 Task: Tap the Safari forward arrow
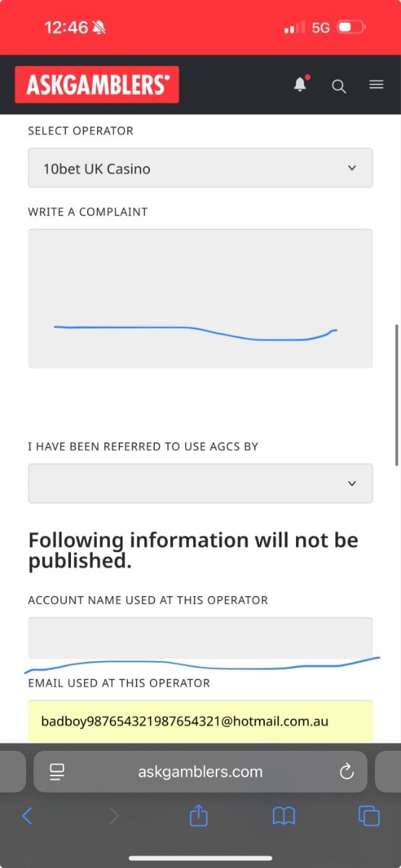114,816
